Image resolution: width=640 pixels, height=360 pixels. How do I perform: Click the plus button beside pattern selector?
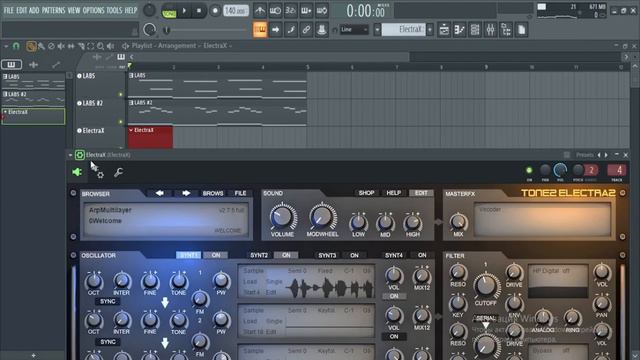pos(429,29)
